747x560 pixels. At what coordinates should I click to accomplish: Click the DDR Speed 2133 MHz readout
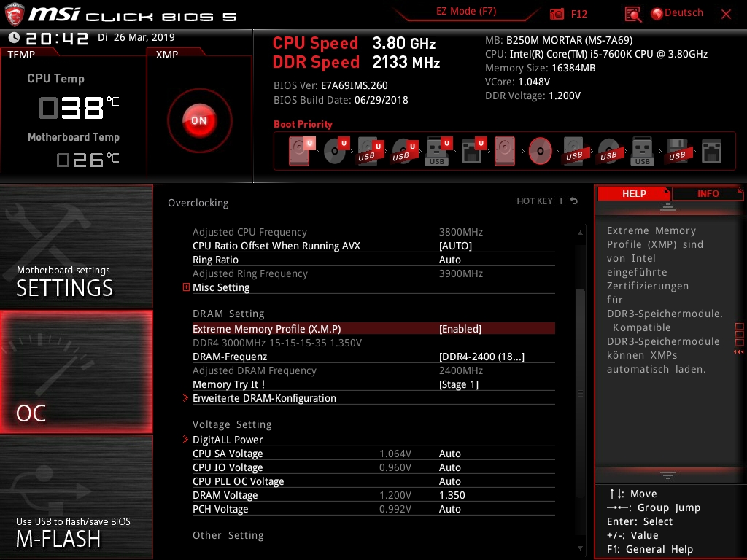[356, 63]
